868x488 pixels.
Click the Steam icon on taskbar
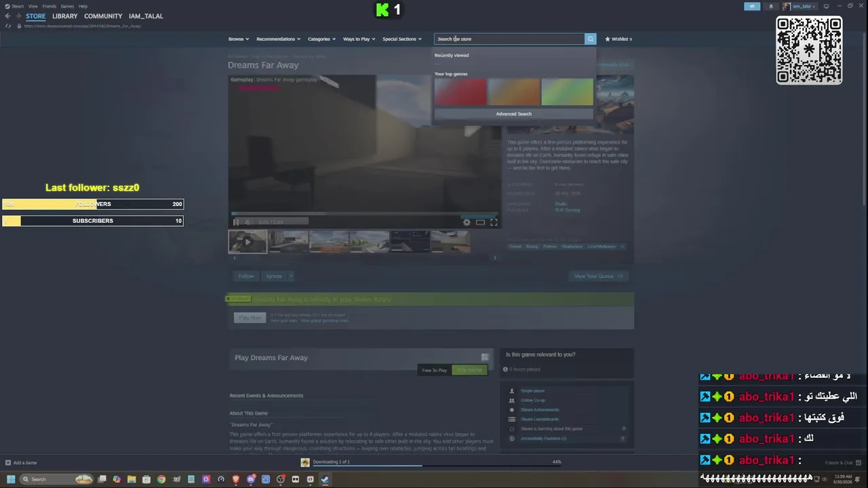tap(325, 479)
